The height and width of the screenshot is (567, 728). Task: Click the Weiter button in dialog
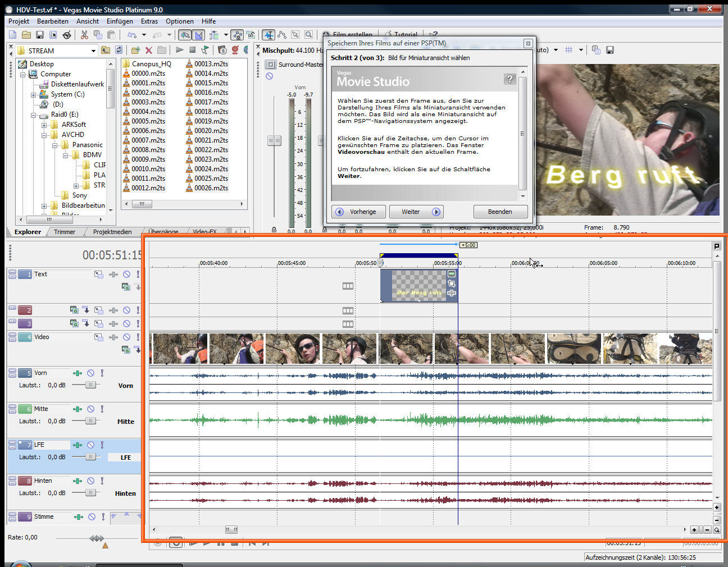tap(416, 212)
